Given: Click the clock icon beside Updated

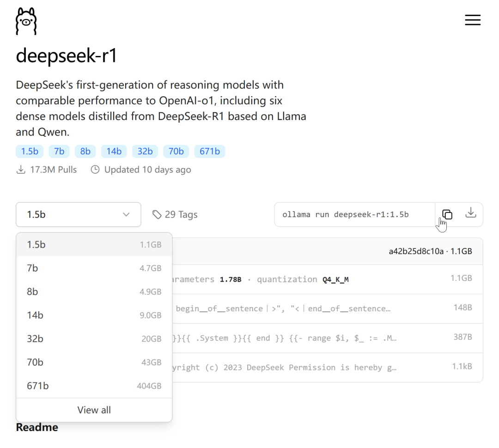Looking at the screenshot, I should point(95,170).
